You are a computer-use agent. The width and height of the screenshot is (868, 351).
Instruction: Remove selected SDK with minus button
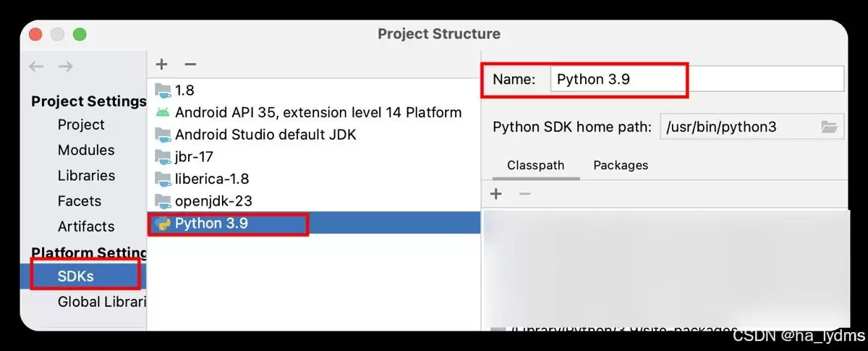point(190,64)
